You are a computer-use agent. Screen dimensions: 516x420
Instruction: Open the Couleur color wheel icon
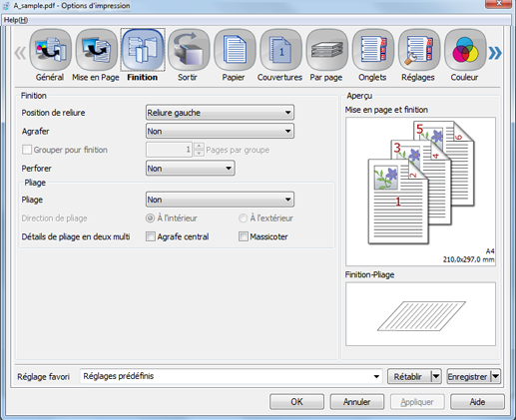[465, 50]
